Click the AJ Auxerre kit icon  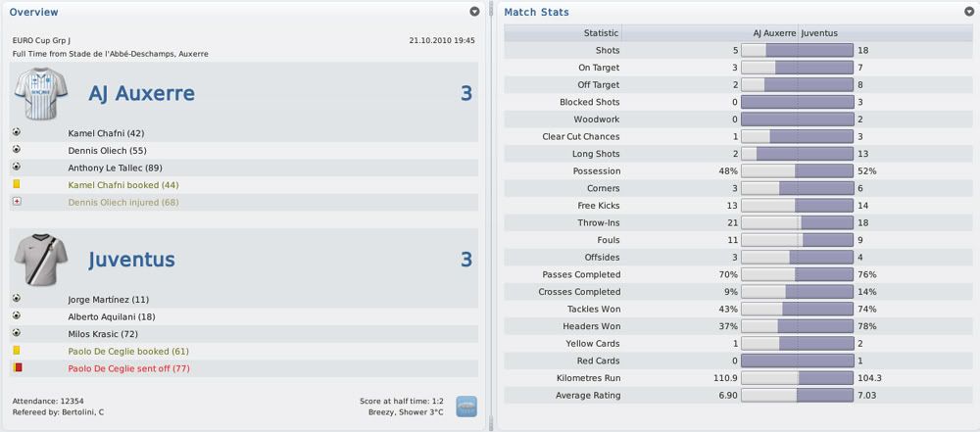click(40, 94)
